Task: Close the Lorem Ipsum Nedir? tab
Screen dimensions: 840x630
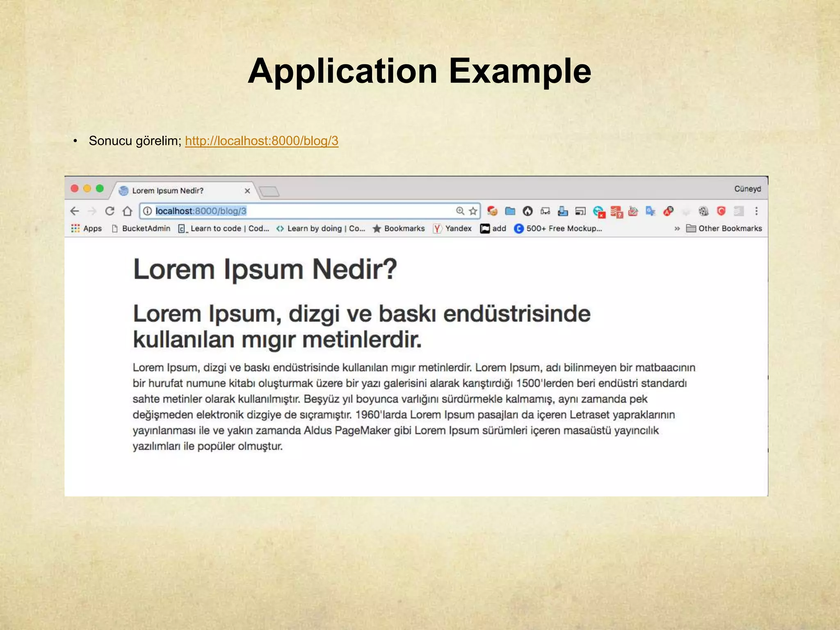Action: pos(247,191)
